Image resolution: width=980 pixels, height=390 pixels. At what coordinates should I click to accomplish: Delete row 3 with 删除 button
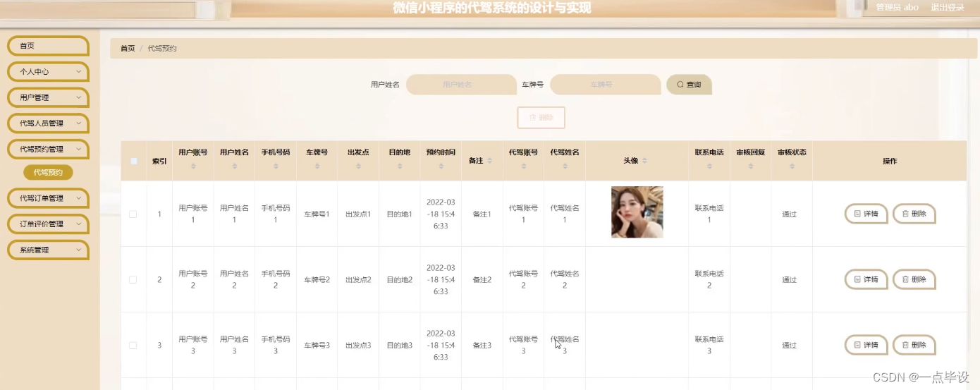pyautogui.click(x=914, y=345)
